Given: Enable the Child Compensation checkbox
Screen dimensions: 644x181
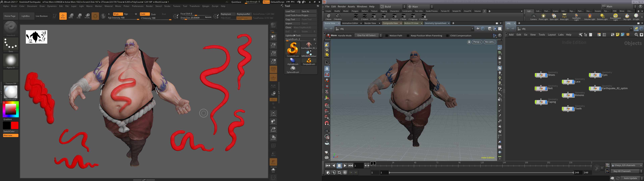Looking at the screenshot, I should tap(447, 36).
